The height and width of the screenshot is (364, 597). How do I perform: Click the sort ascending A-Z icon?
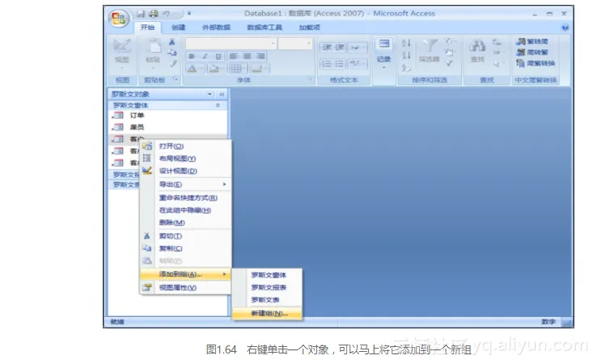tap(406, 43)
